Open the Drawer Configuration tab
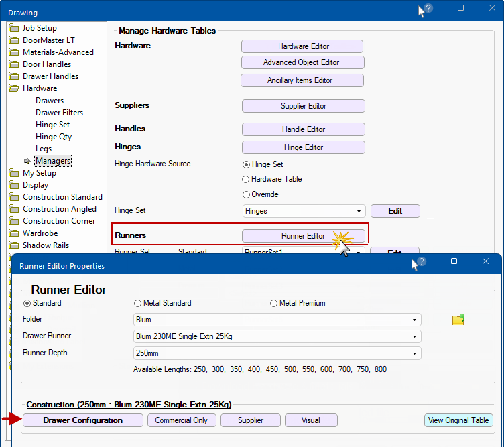 pyautogui.click(x=83, y=420)
